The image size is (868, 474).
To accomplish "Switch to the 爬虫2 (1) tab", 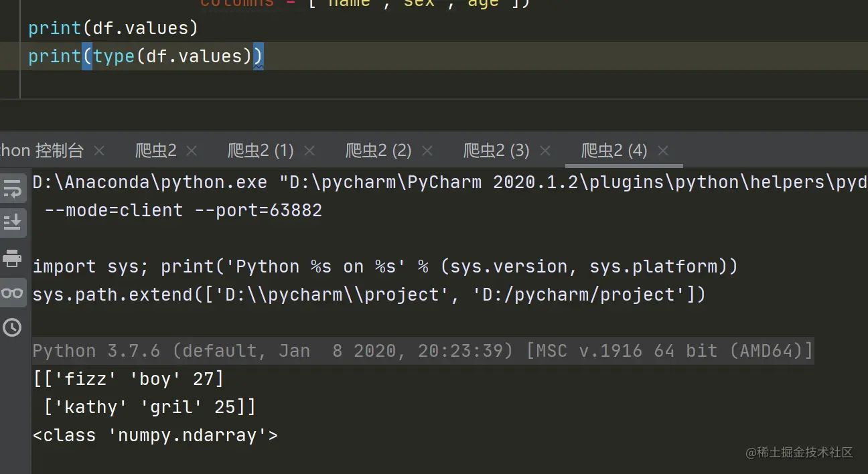I will click(261, 151).
